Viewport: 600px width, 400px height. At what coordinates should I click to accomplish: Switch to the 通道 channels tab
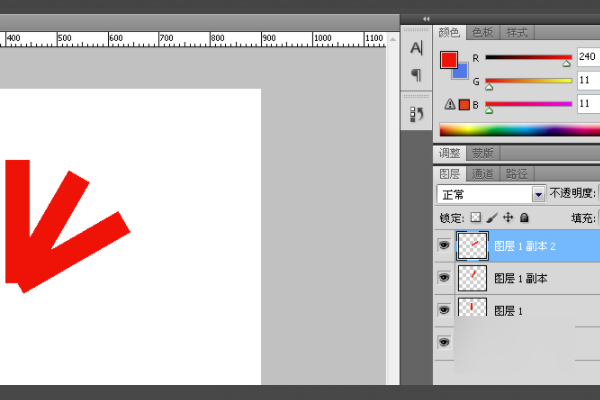(484, 174)
